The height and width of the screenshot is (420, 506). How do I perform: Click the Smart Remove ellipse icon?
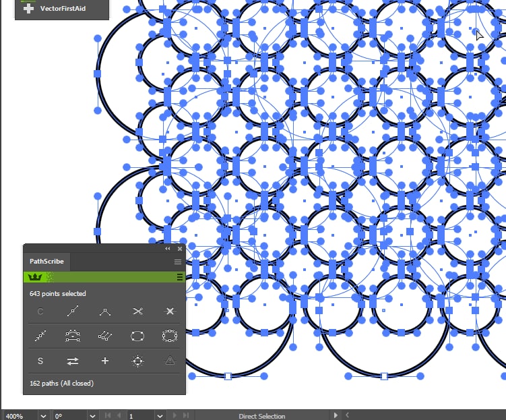pos(138,336)
